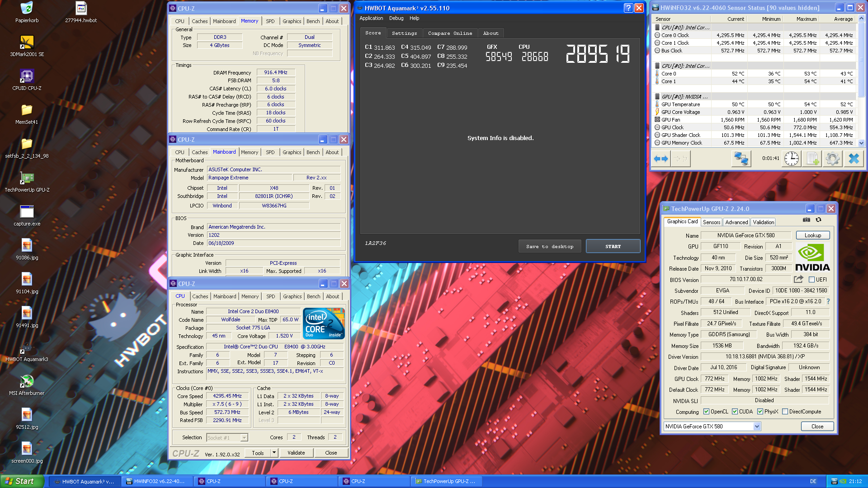Open Settings tab in Aquamark
868x488 pixels.
(x=404, y=33)
